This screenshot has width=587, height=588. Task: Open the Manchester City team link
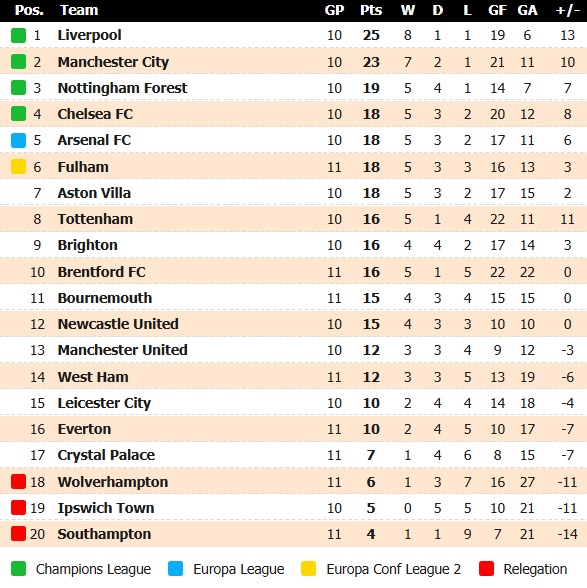pyautogui.click(x=113, y=62)
